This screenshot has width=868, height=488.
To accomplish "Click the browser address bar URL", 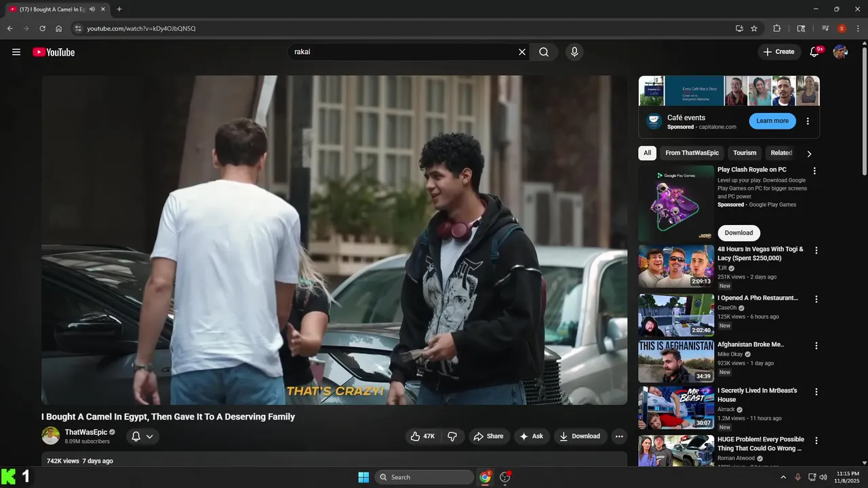I will pos(142,28).
